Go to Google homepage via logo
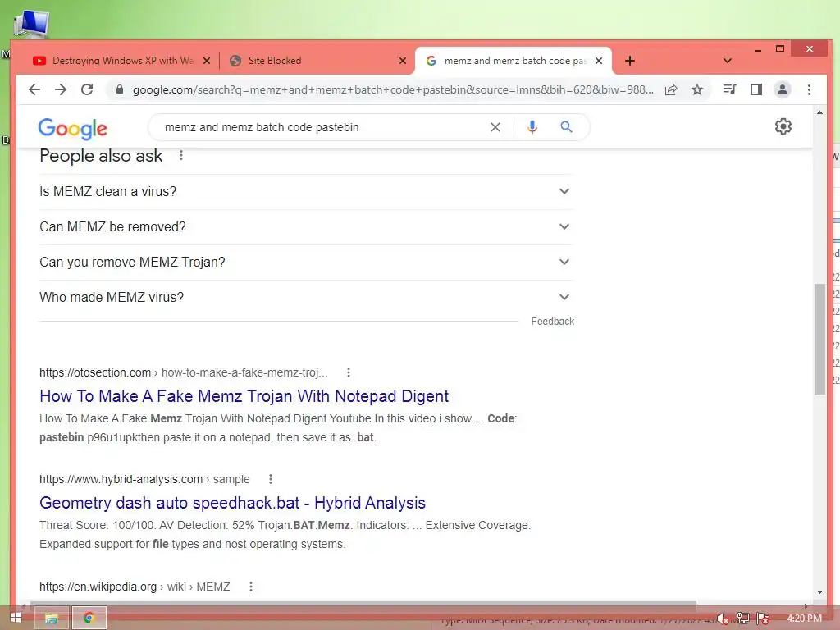 (73, 129)
